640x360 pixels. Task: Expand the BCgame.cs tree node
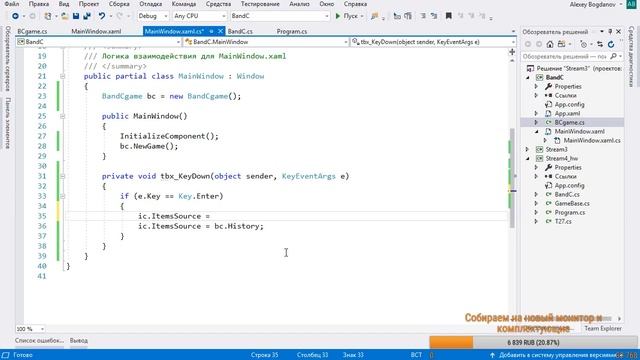[x=537, y=122]
